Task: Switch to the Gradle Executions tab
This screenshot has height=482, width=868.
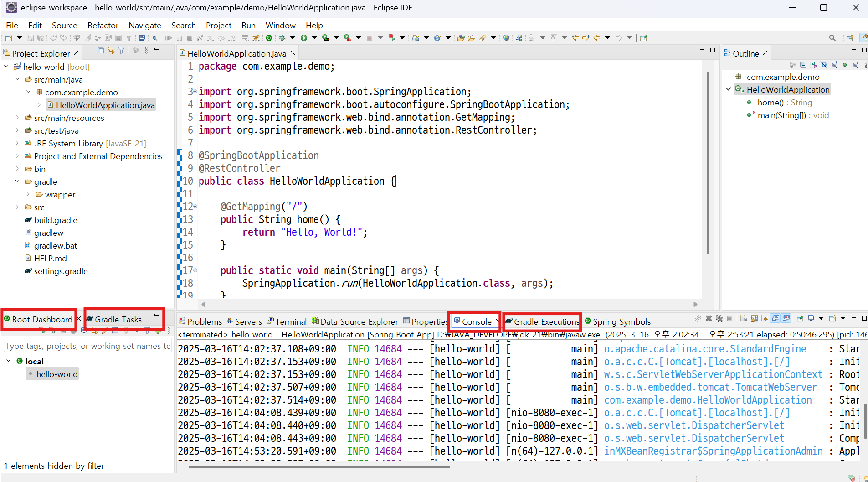Action: click(x=542, y=321)
